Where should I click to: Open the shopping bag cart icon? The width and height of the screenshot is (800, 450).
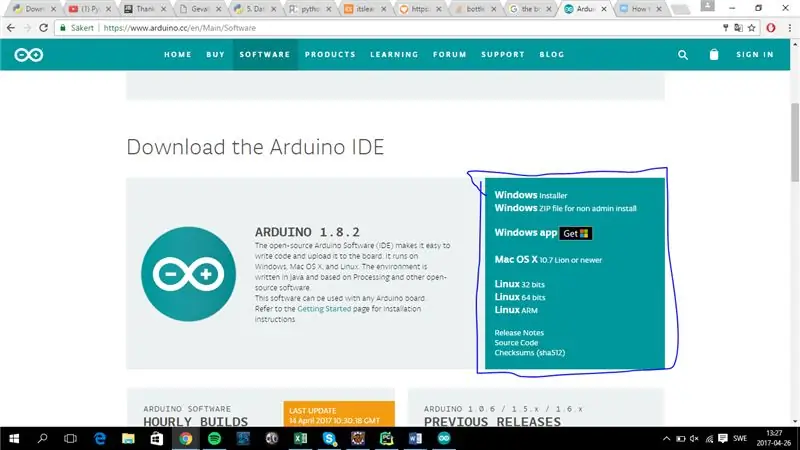714,55
